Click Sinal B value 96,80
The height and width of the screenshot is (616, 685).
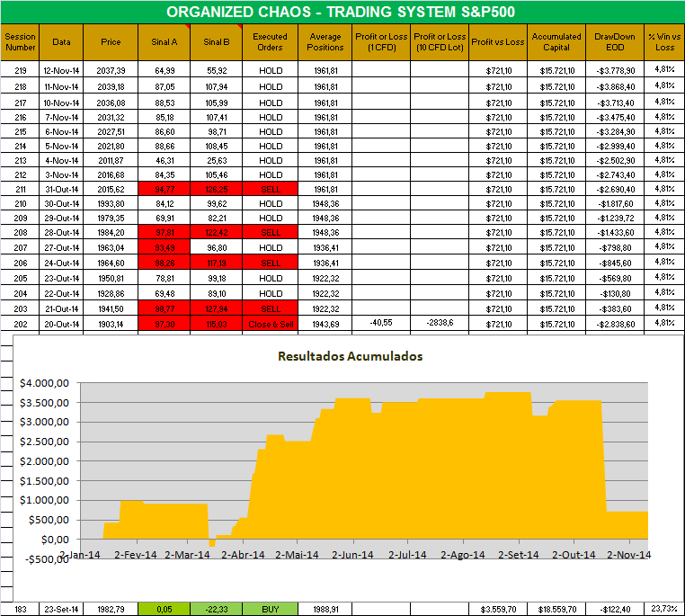(217, 247)
